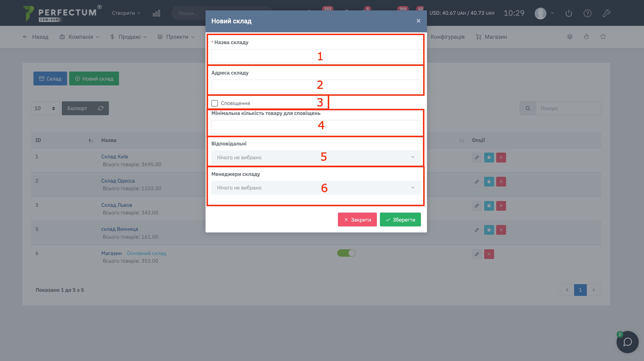The width and height of the screenshot is (644, 361).
Task: Click the red Закрити button
Action: point(357,220)
